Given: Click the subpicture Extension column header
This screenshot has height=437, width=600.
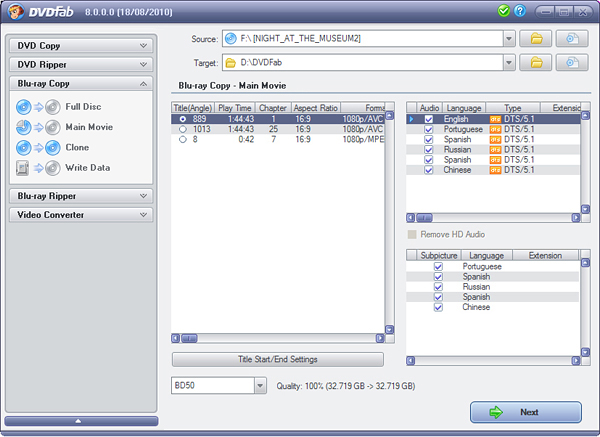Looking at the screenshot, I should tap(545, 255).
